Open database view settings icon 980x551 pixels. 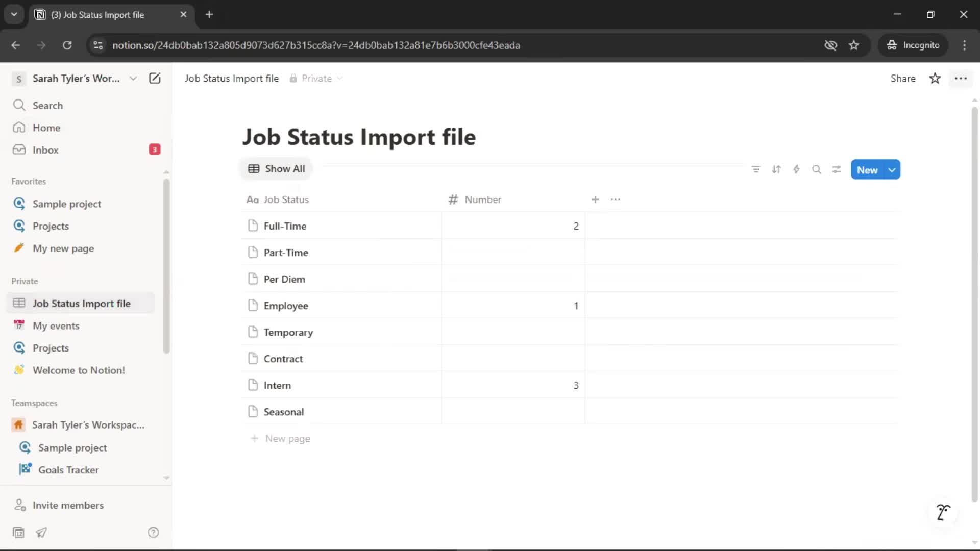[837, 169]
